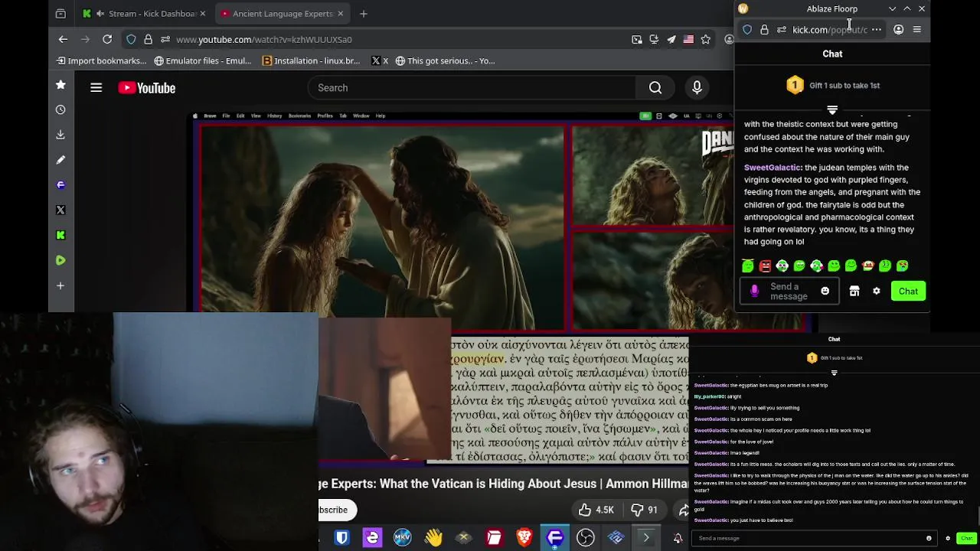Open Bitwarden from the taskbar

(x=341, y=538)
